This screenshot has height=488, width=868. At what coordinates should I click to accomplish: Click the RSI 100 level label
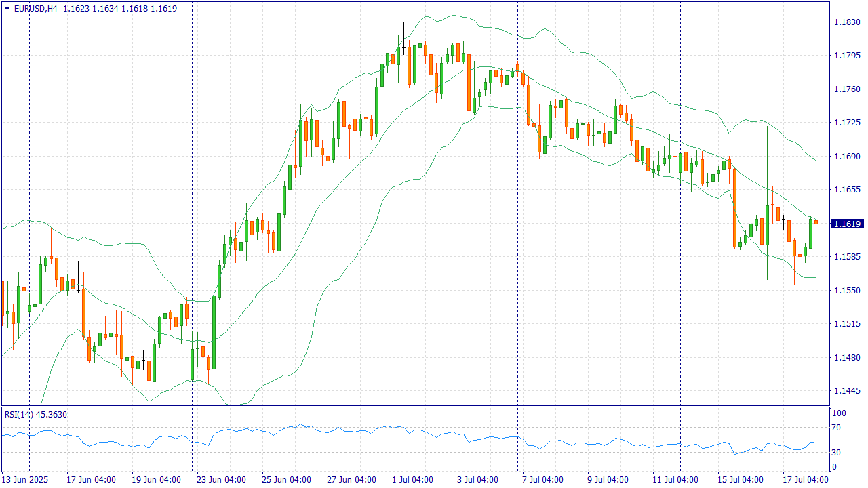[838, 413]
